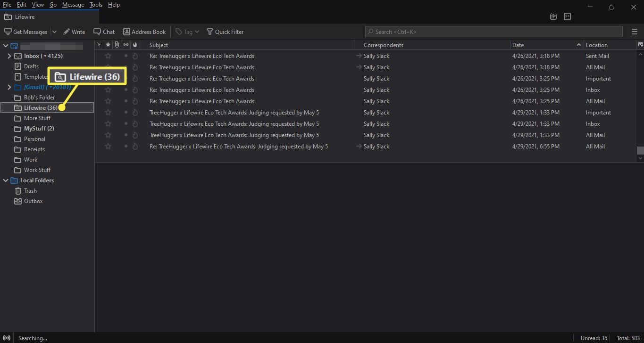Image resolution: width=644 pixels, height=343 pixels.
Task: Toggle read status of 4/29 1:33 PM Important message
Action: tap(126, 112)
